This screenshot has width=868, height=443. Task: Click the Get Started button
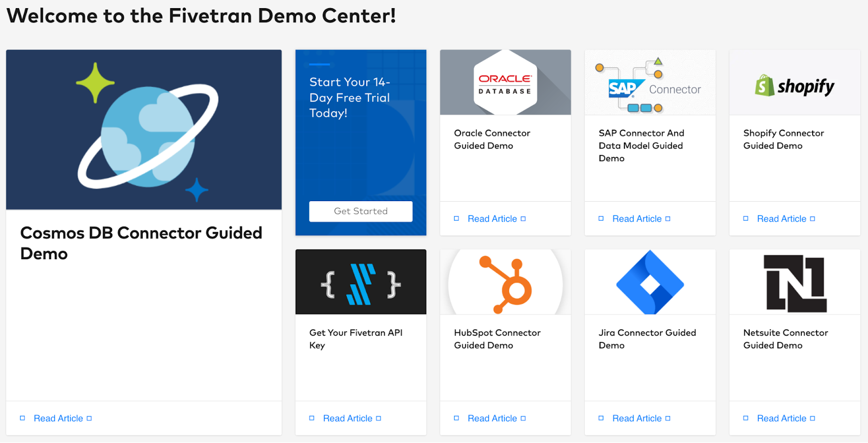[x=361, y=211]
